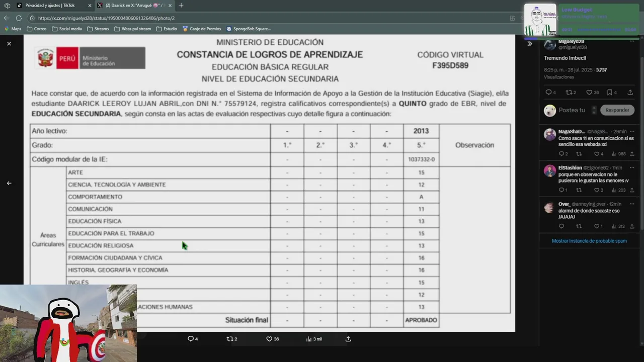Image resolution: width=644 pixels, height=362 pixels.
Task: Open more options on Miguelyd28's post
Action: [632, 41]
